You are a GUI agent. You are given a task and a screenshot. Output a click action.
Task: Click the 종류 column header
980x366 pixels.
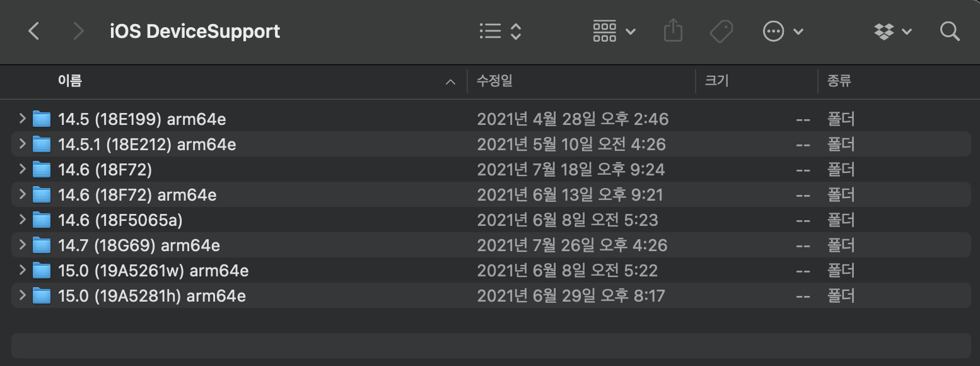coord(839,81)
